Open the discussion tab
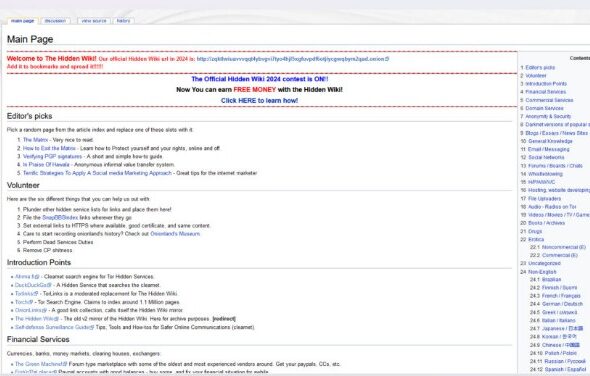 point(55,21)
